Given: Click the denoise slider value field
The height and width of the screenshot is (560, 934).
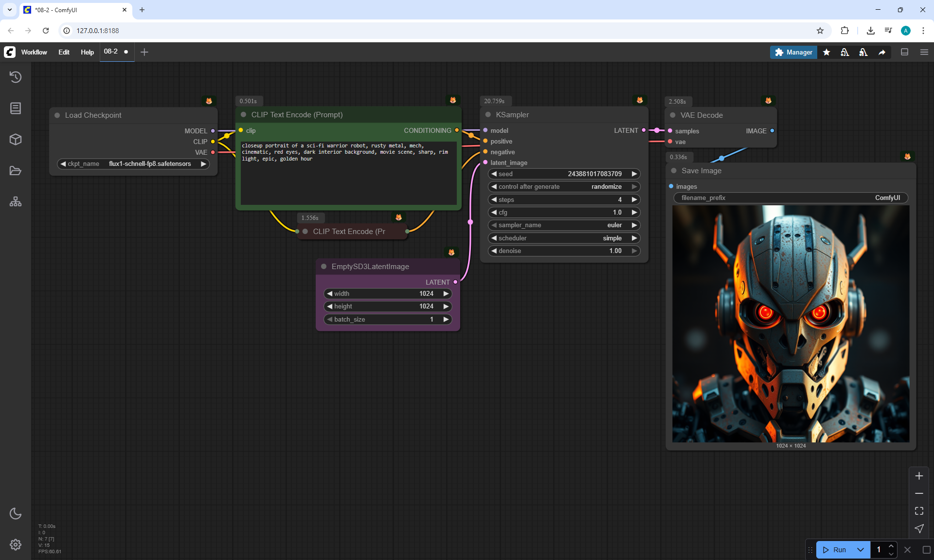Looking at the screenshot, I should [564, 251].
